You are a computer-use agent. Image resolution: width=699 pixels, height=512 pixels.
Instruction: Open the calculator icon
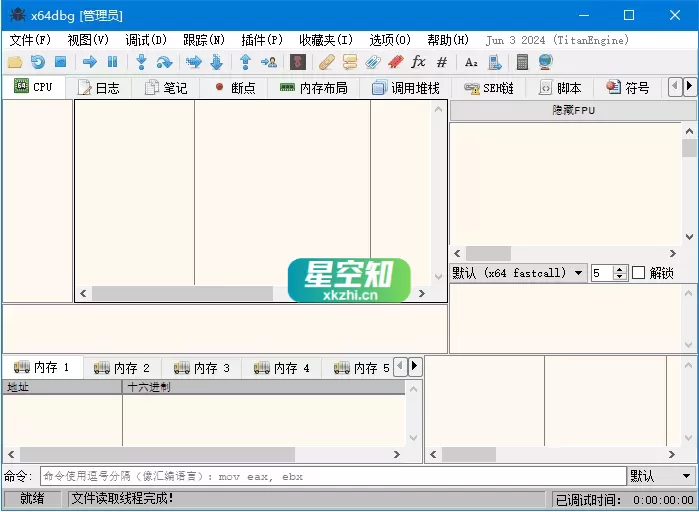(522, 62)
